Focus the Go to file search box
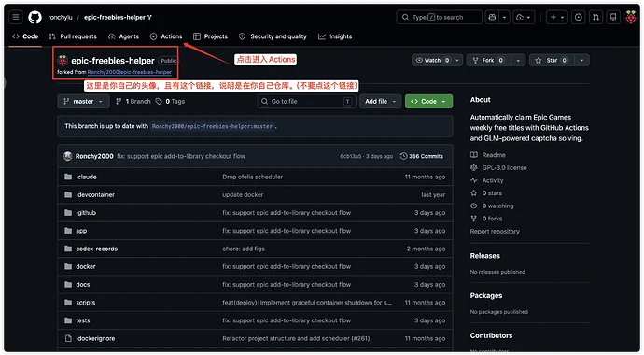Image resolution: width=644 pixels, height=355 pixels. [306, 102]
